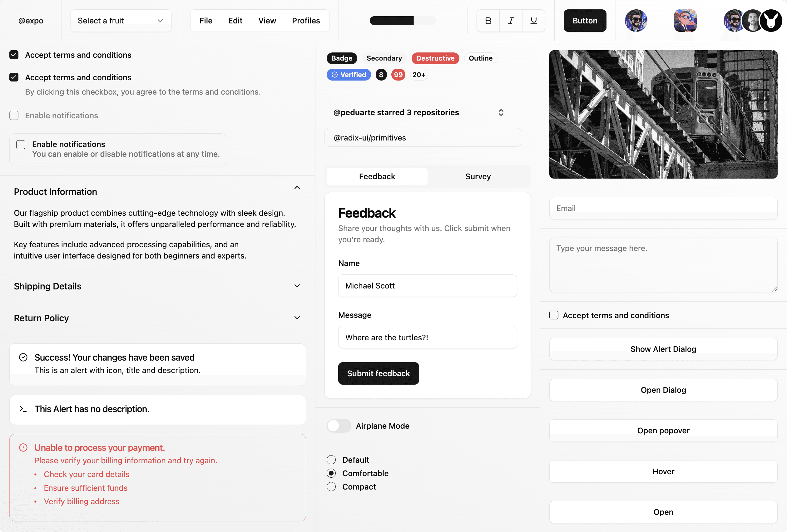The width and height of the screenshot is (787, 532).
Task: Switch to the Survey tab
Action: coord(478,176)
